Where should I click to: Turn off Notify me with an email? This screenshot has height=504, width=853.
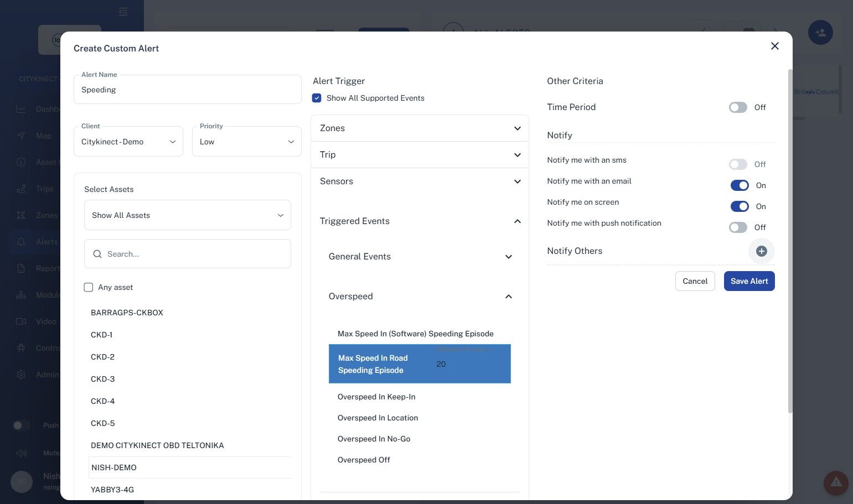click(x=740, y=185)
